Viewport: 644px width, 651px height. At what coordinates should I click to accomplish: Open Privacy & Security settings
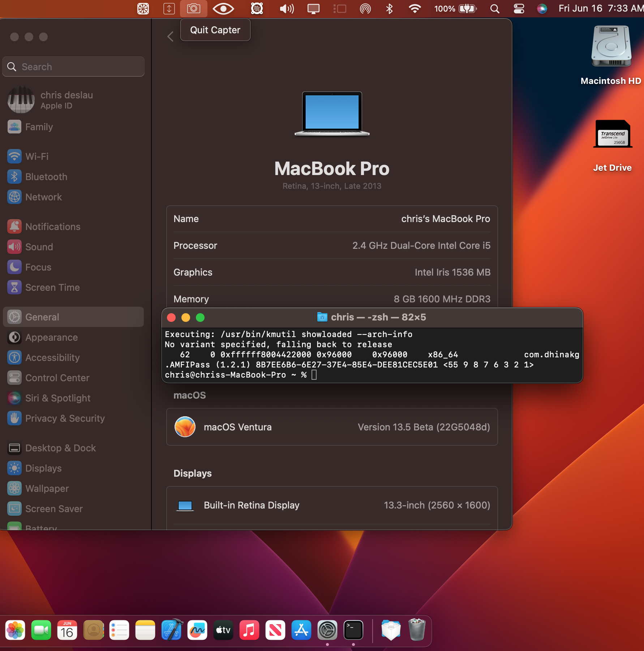click(x=65, y=418)
